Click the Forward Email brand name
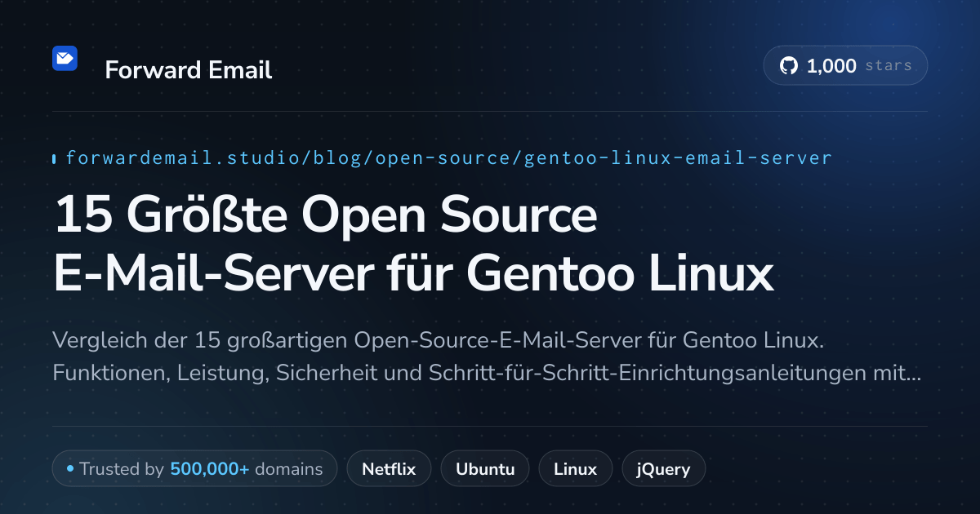Screen dimensions: 980x514 point(189,70)
